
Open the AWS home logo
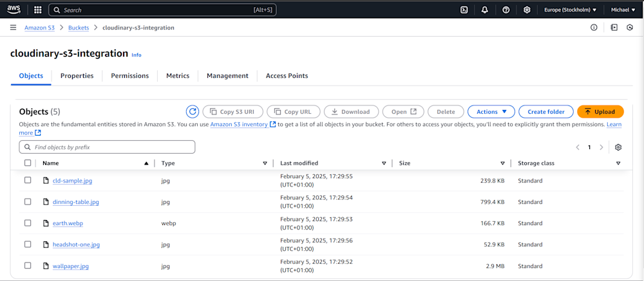[x=14, y=9]
